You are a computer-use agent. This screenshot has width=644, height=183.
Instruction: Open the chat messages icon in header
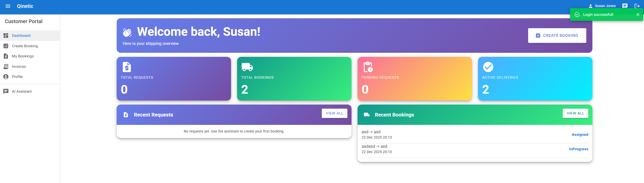pos(625,6)
